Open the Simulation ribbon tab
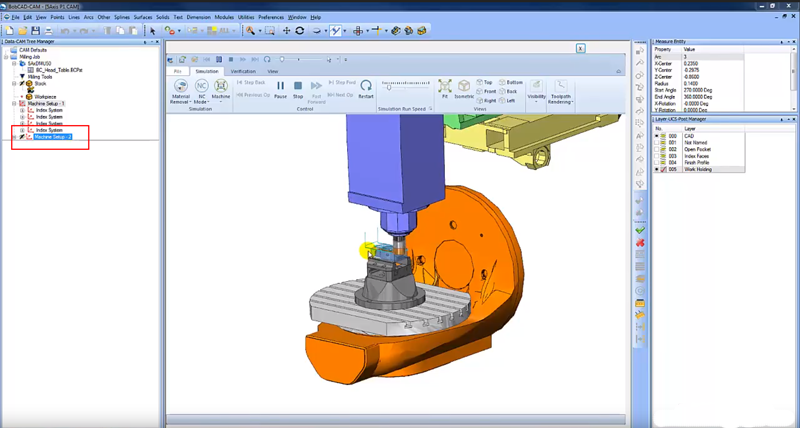Screen dimensions: 800x428 207,71
